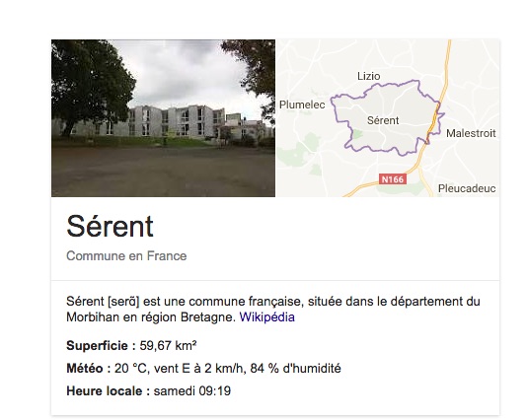Click the weather details 20 °C text
The height and width of the screenshot is (420, 528).
[228, 368]
